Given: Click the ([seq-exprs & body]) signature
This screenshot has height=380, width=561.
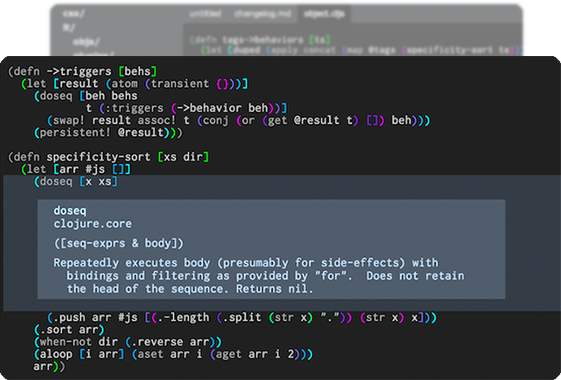Looking at the screenshot, I should 118,243.
